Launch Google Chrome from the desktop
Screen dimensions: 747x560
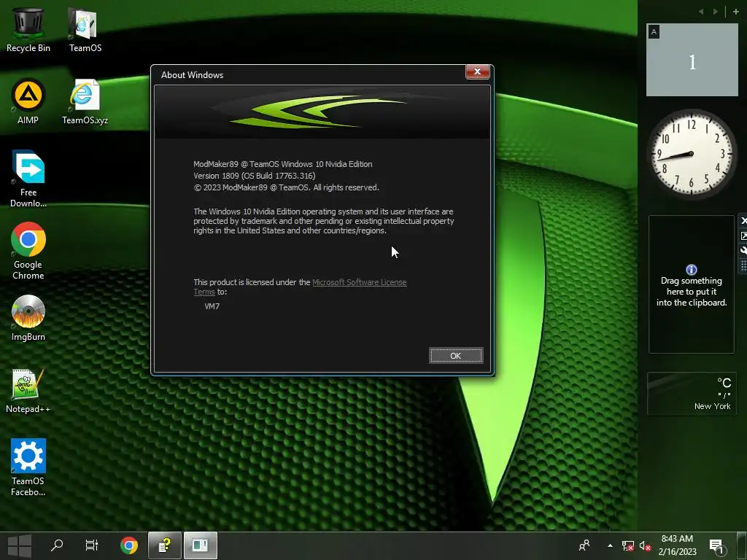(28, 251)
